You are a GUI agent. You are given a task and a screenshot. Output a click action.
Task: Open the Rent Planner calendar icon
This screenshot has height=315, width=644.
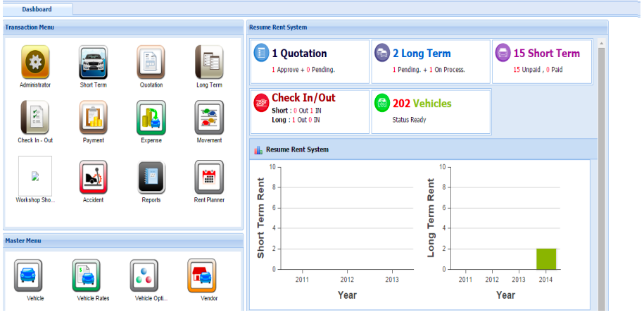point(208,177)
